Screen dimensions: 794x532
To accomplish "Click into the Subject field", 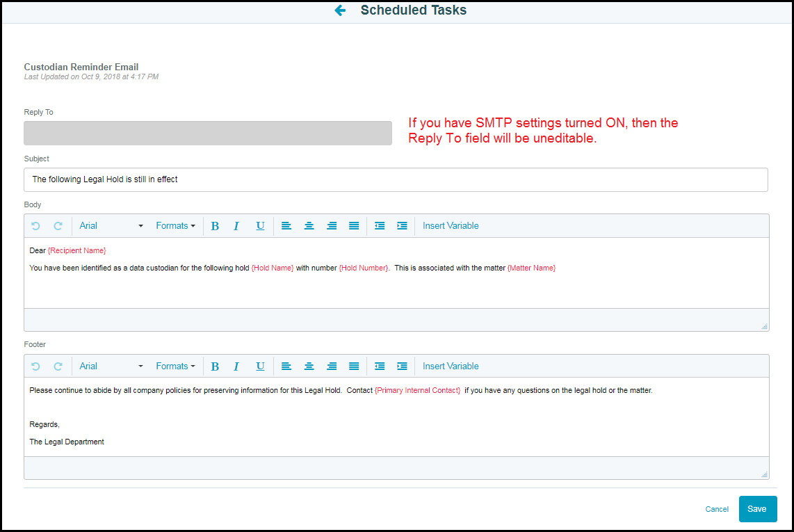I will click(396, 180).
